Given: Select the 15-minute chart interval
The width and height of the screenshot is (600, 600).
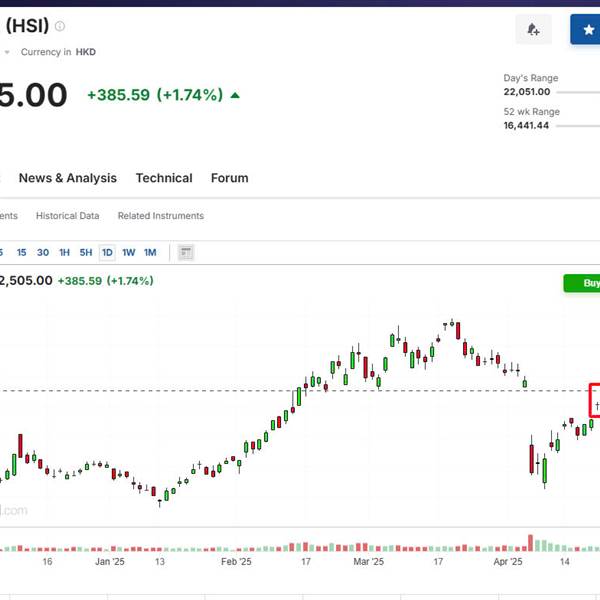Looking at the screenshot, I should pos(21,253).
